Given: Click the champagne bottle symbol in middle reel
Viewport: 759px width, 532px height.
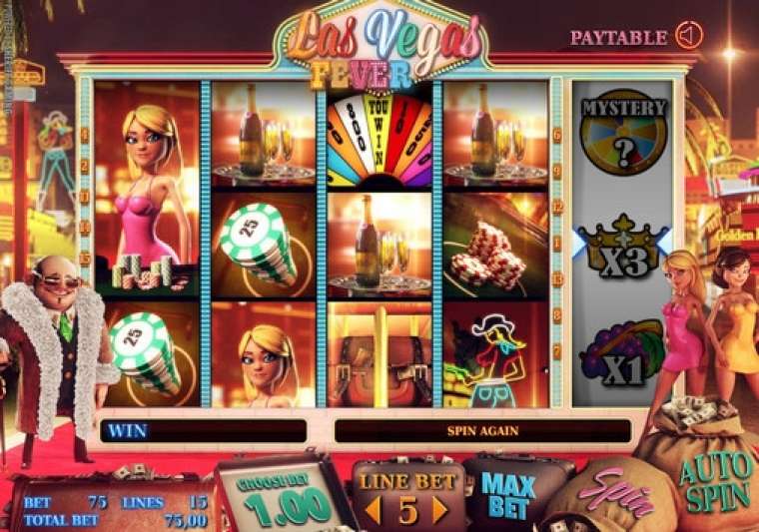Looking at the screenshot, I should (x=379, y=245).
